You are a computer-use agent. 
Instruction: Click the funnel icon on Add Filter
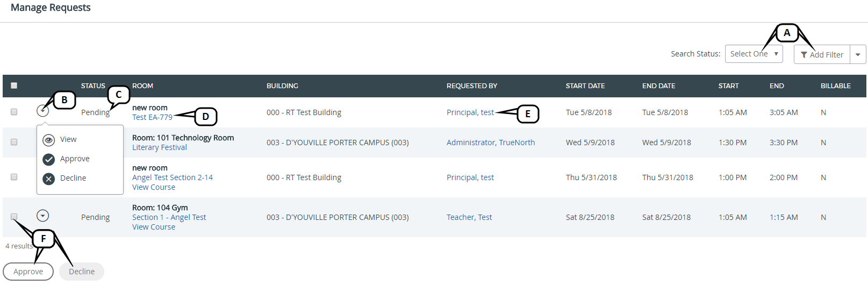(x=804, y=55)
